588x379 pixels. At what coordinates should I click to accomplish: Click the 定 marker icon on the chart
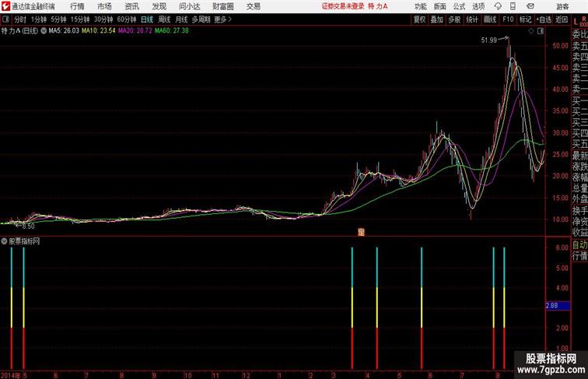pyautogui.click(x=361, y=232)
